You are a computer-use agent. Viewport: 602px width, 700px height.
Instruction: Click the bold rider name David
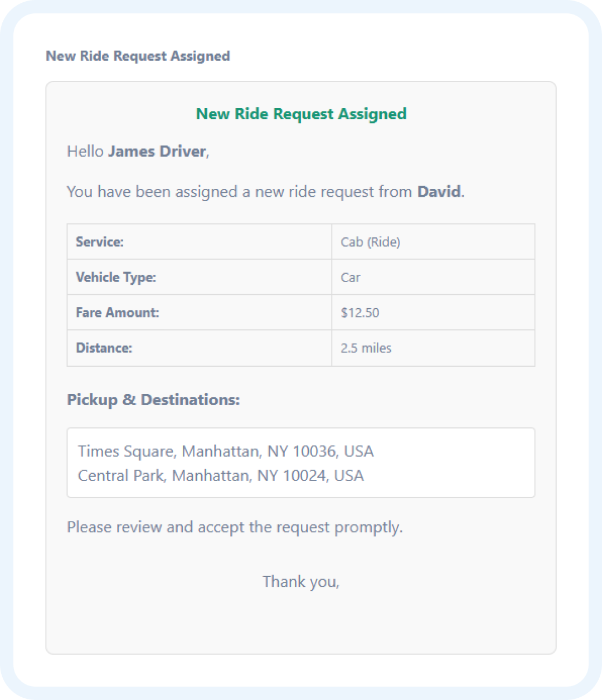coord(439,192)
